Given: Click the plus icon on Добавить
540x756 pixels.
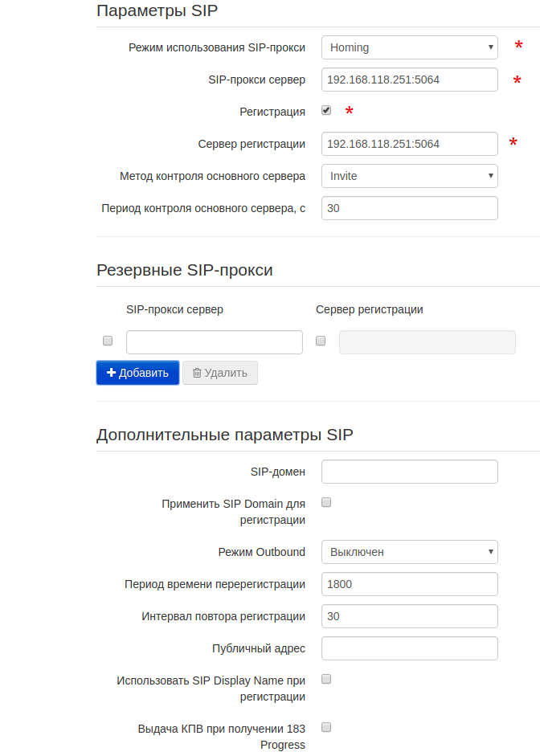Looking at the screenshot, I should pyautogui.click(x=112, y=373).
